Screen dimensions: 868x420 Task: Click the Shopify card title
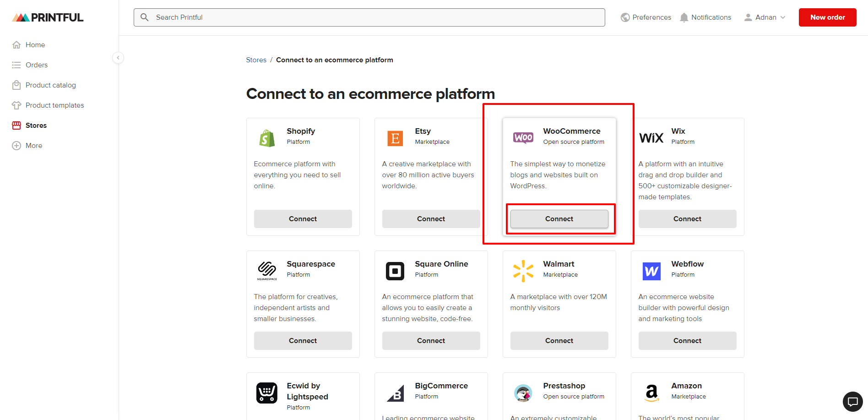point(301,131)
